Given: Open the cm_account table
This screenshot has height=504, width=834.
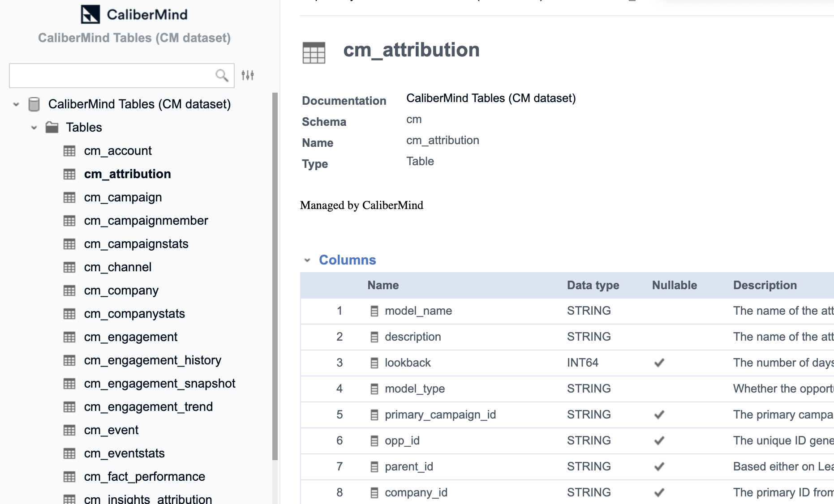Looking at the screenshot, I should tap(118, 151).
